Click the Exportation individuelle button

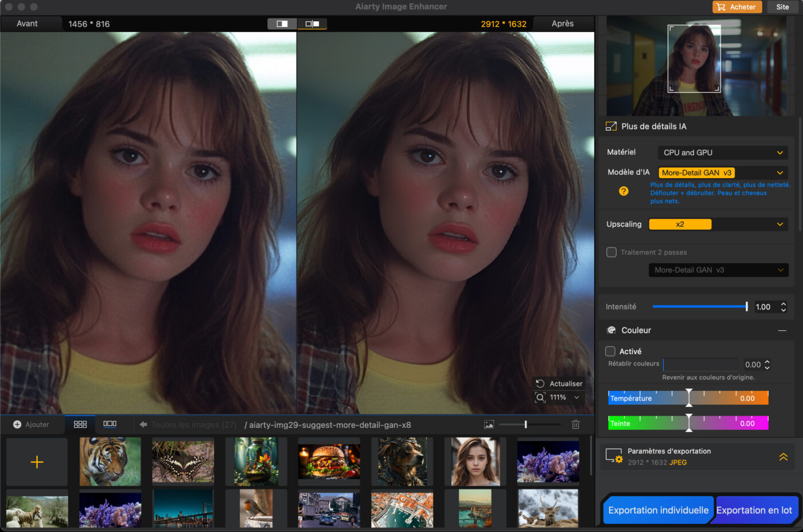(658, 510)
